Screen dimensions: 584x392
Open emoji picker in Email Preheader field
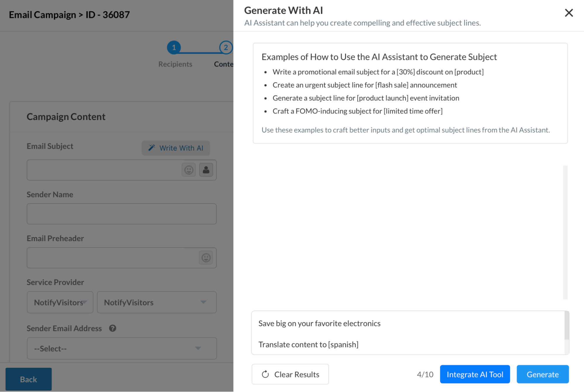coord(206,258)
